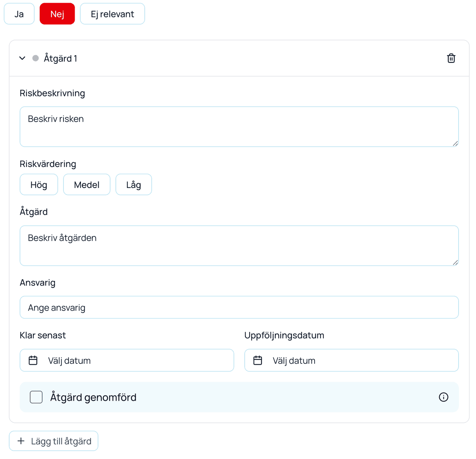Choose Medel risk rating
This screenshot has height=459, width=476.
click(x=87, y=184)
